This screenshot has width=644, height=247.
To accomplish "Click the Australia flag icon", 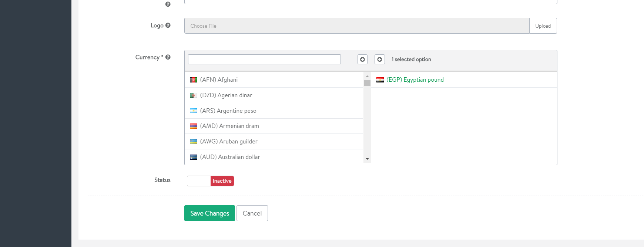I will pyautogui.click(x=194, y=157).
